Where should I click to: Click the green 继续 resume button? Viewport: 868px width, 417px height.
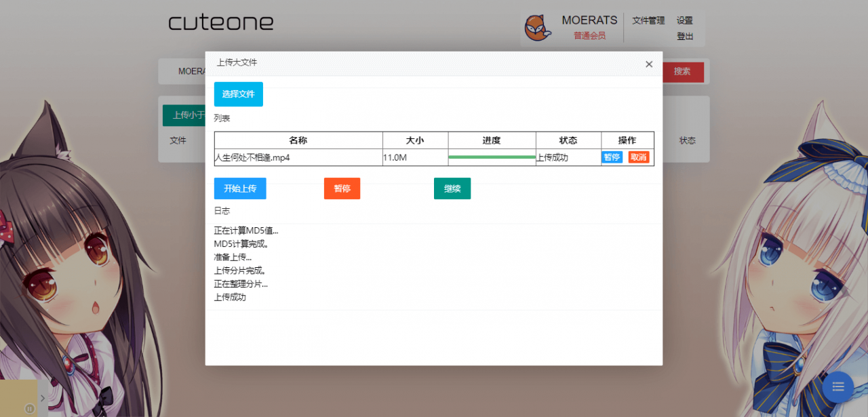(x=452, y=188)
